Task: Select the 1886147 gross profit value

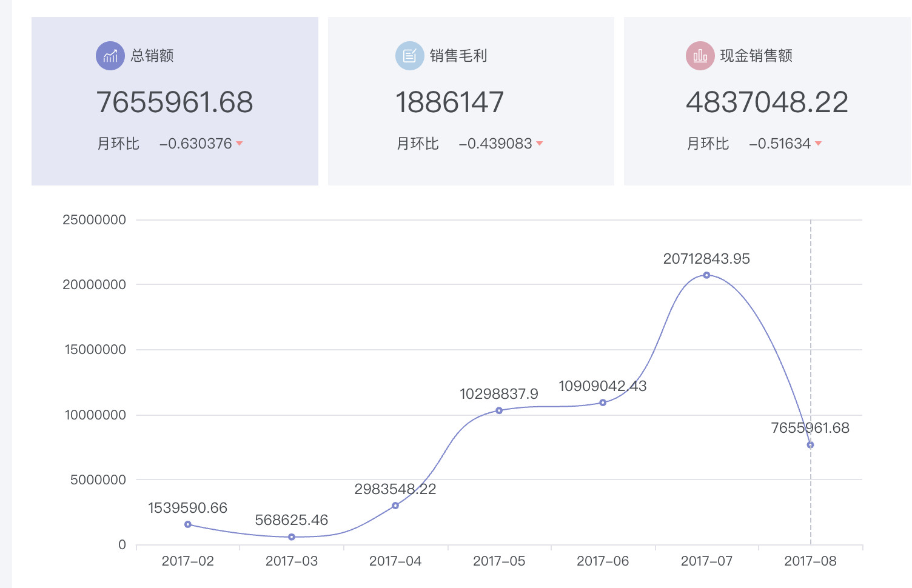Action: [449, 102]
